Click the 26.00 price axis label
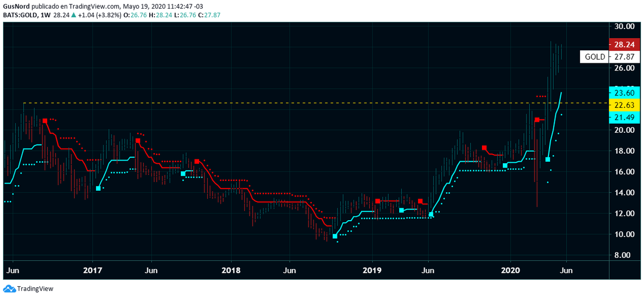The width and height of the screenshot is (644, 298). point(624,68)
